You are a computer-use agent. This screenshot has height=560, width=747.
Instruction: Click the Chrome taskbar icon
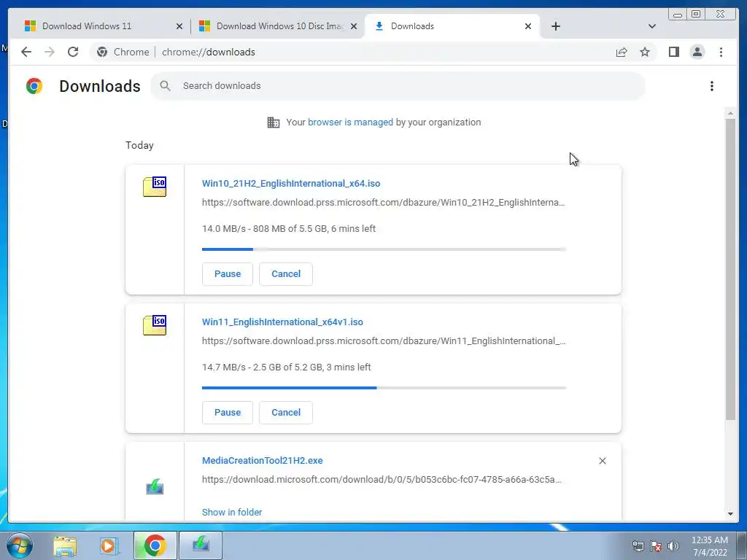click(x=155, y=545)
